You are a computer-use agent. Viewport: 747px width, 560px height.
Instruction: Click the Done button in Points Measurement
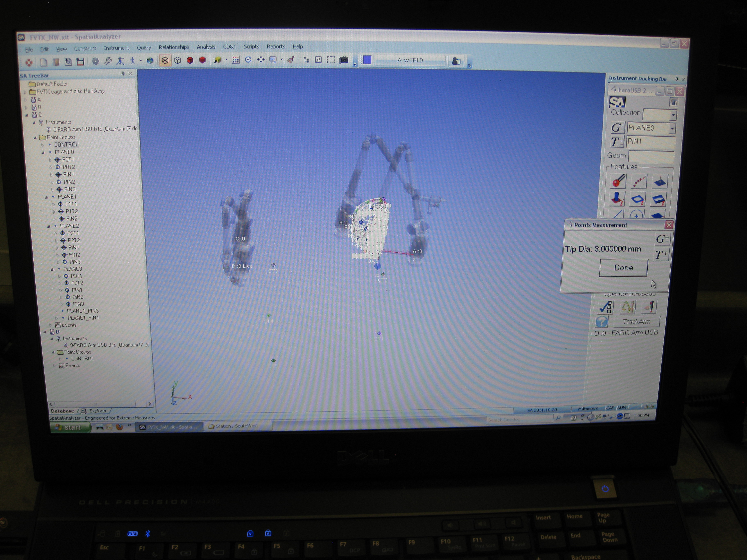point(623,268)
